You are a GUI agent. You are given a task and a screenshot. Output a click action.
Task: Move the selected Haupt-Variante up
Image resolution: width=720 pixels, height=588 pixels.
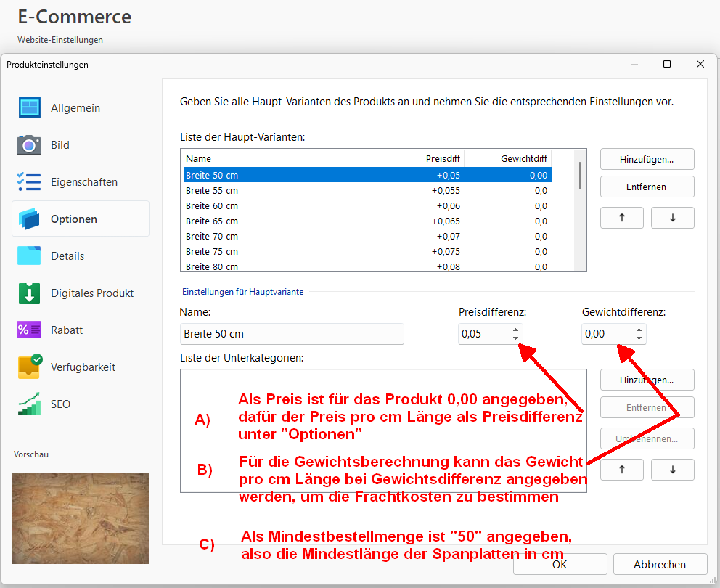point(622,218)
